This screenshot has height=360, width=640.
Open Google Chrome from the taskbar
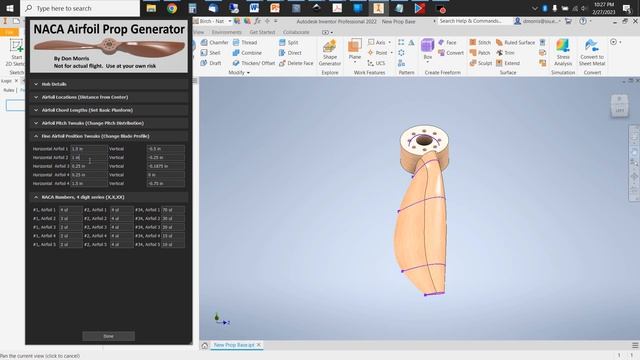tap(172, 8)
